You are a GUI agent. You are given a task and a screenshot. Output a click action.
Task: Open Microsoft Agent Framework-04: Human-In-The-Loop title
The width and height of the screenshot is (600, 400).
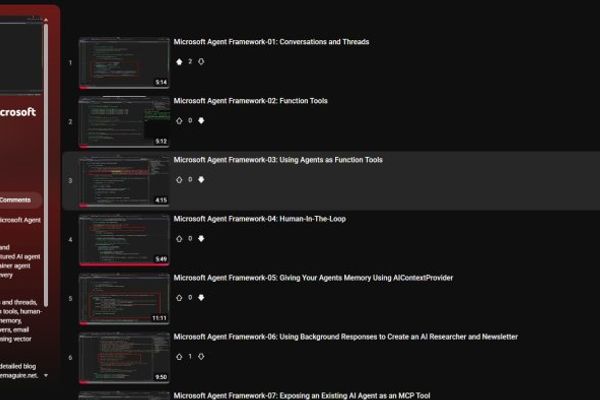click(259, 219)
